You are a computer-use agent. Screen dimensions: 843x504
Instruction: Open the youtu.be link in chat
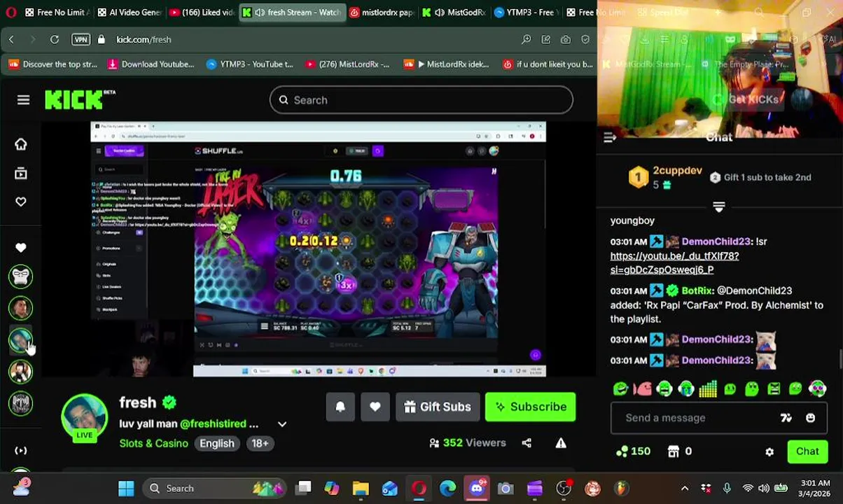pos(674,262)
